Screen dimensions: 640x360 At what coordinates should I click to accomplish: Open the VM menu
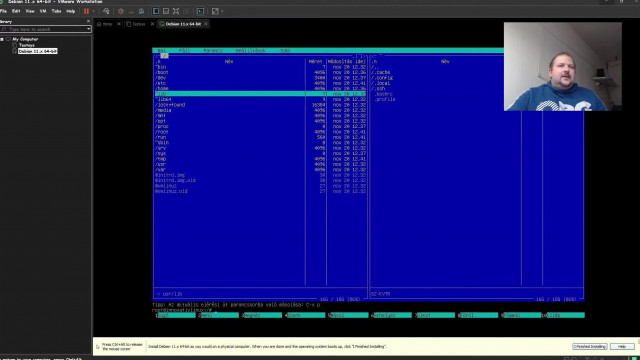[x=43, y=11]
